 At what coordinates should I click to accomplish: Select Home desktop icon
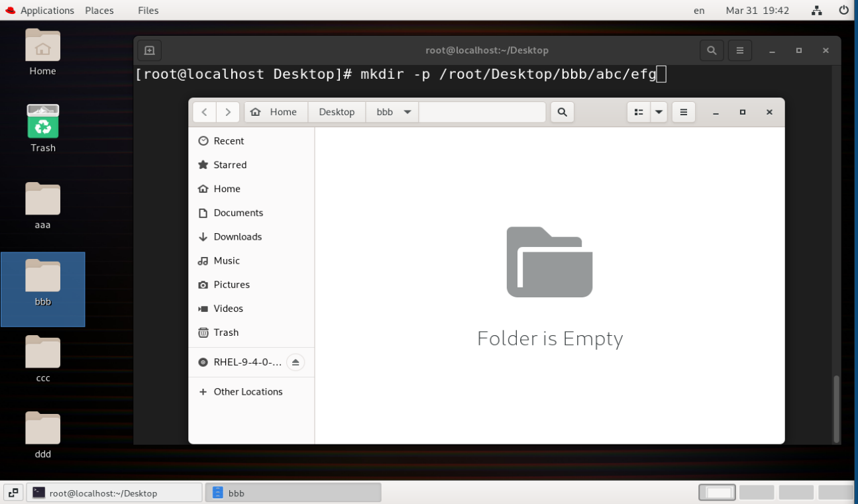[42, 52]
